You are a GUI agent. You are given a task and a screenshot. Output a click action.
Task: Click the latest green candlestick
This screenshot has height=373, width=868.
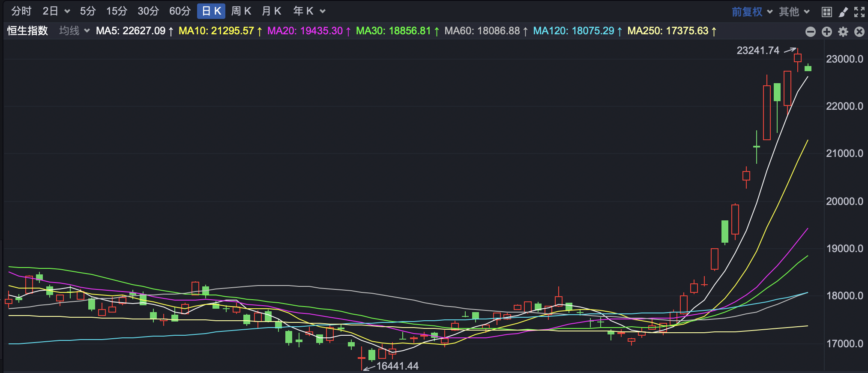pyautogui.click(x=808, y=68)
